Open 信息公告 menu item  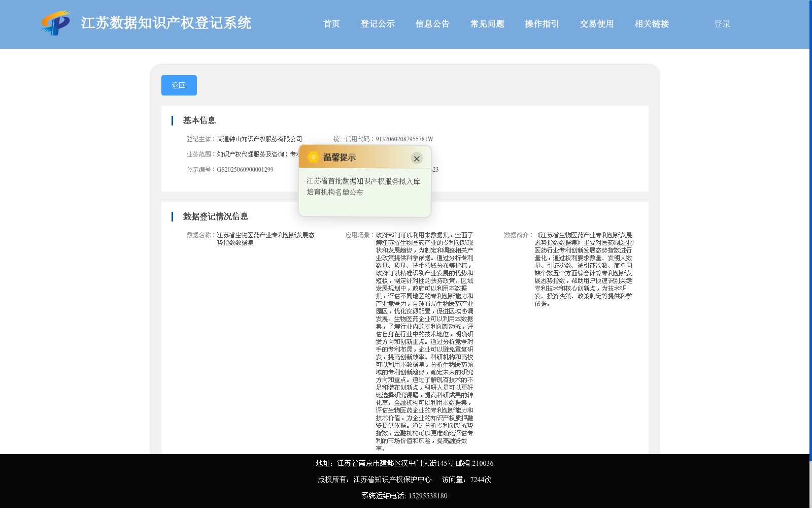click(432, 24)
